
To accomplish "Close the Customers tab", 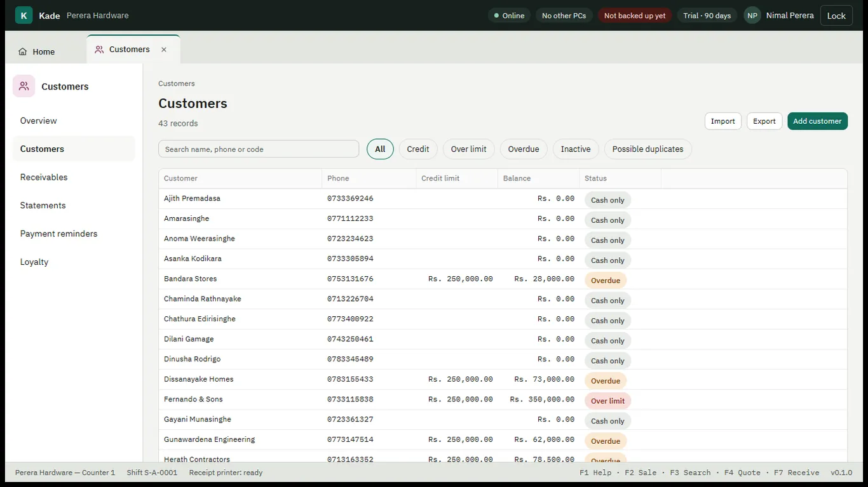I will pyautogui.click(x=164, y=50).
